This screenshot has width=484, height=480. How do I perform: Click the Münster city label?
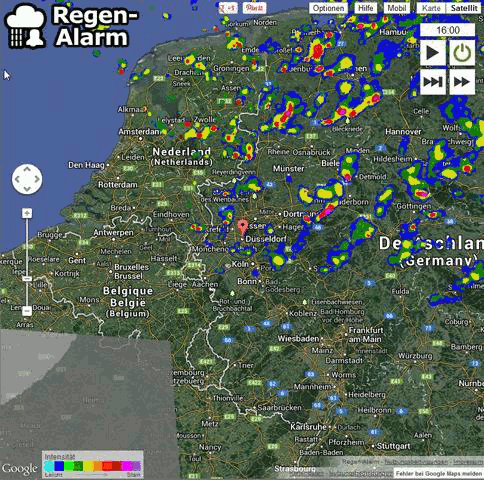(x=288, y=169)
